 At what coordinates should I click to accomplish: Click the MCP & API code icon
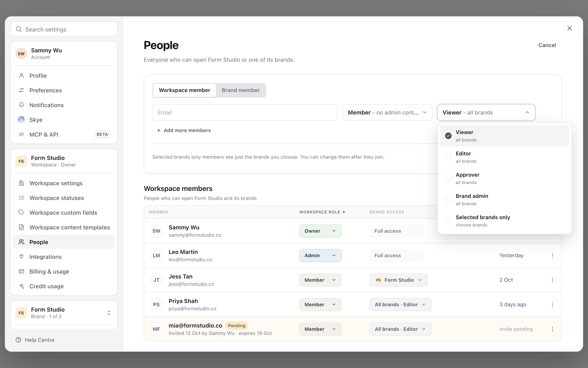[x=21, y=134]
